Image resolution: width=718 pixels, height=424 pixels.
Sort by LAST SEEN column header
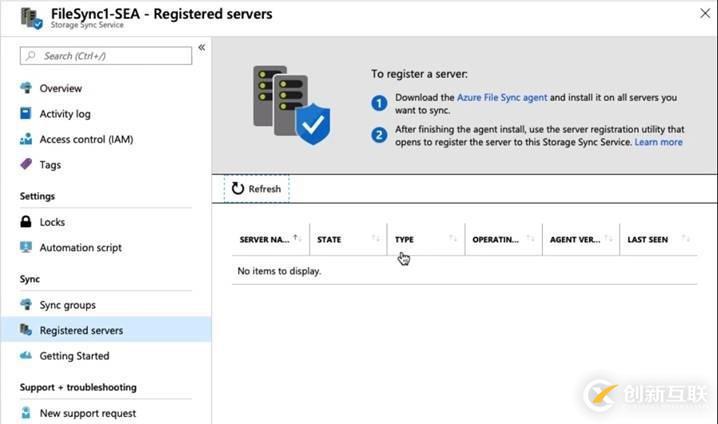point(647,239)
